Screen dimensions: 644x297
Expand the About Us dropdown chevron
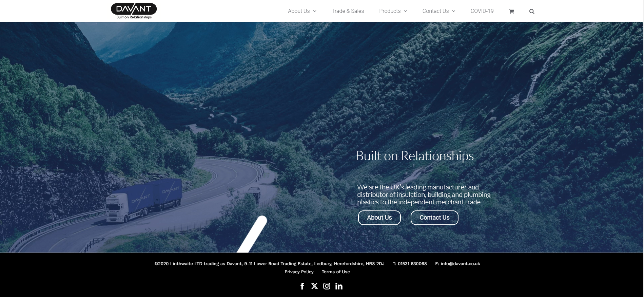click(x=315, y=11)
